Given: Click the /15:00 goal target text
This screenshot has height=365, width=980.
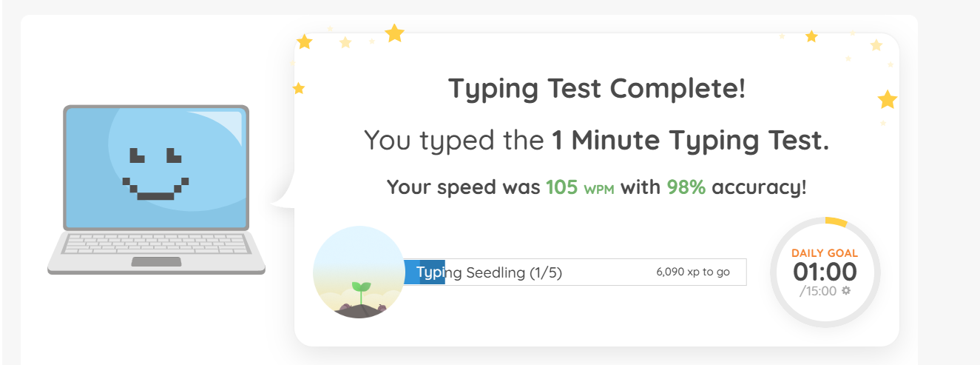Looking at the screenshot, I should click(819, 291).
